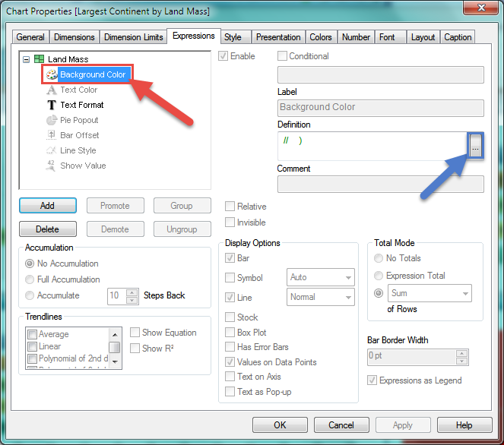Toggle Values on Data Points
The image size is (504, 445).
pyautogui.click(x=230, y=361)
